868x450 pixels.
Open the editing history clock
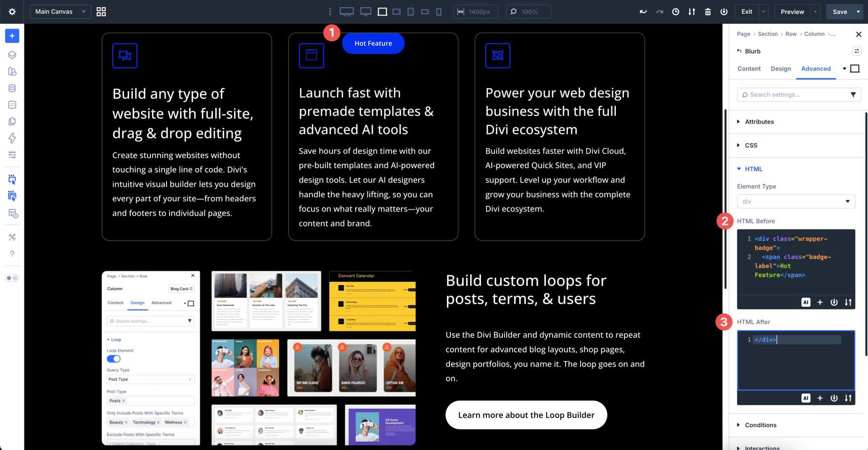(x=676, y=12)
